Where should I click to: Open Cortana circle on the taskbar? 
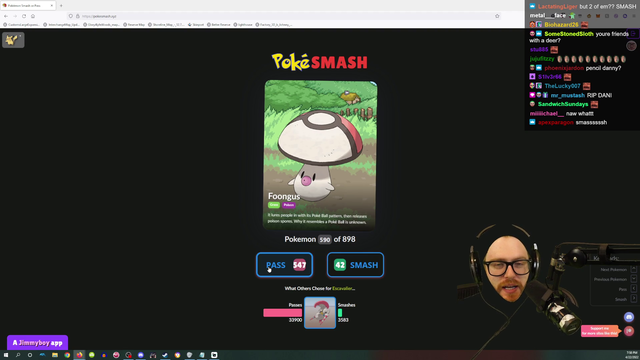point(30,355)
